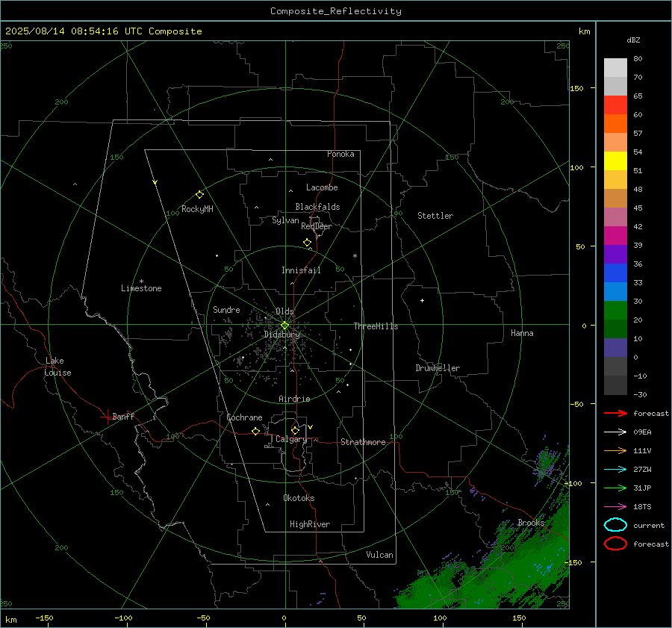This screenshot has width=672, height=628.
Task: Click the Ponoka town label
Action: coord(340,154)
